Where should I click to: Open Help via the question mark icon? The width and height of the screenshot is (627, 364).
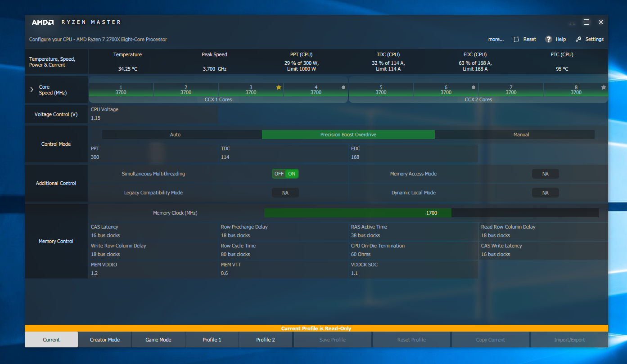[549, 39]
